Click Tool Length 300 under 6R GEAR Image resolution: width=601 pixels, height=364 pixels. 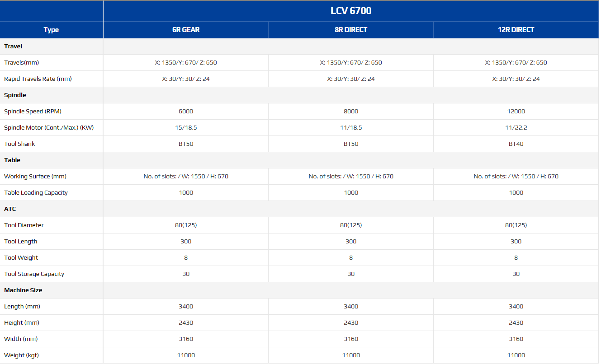tap(186, 241)
